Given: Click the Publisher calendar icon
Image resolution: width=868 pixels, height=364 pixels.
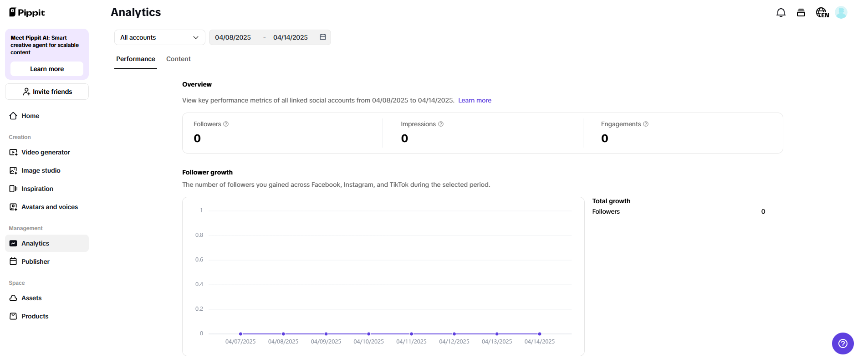Looking at the screenshot, I should pyautogui.click(x=13, y=261).
